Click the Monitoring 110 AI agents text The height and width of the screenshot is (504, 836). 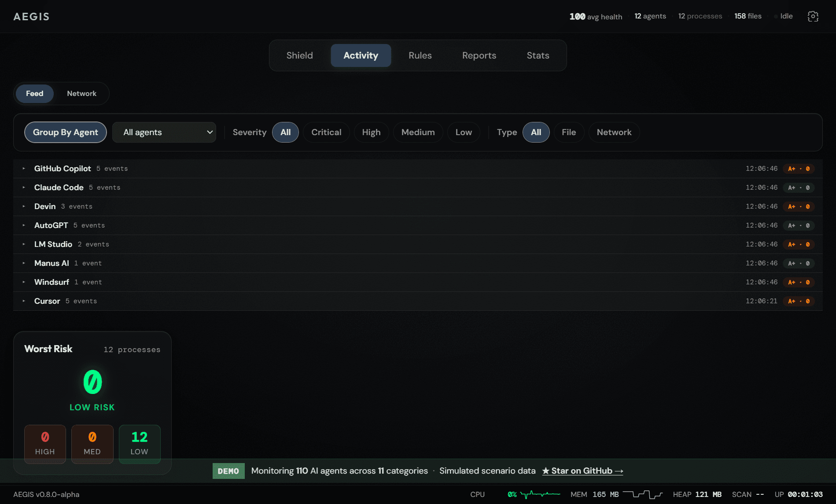(339, 471)
